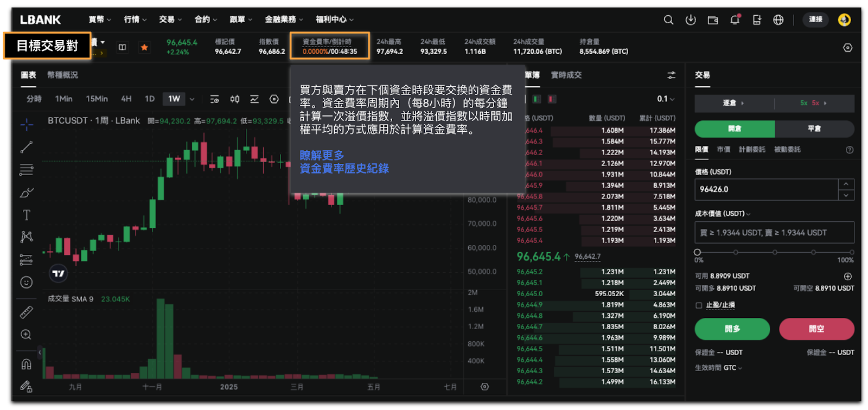The width and height of the screenshot is (868, 410).
Task: Expand the 合約 menu in top navigation
Action: coord(206,20)
